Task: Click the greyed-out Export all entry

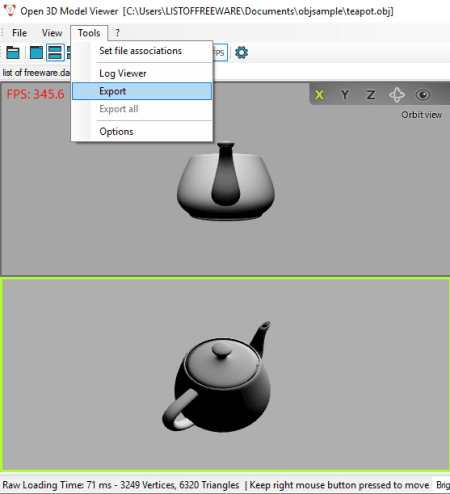Action: coord(142,109)
